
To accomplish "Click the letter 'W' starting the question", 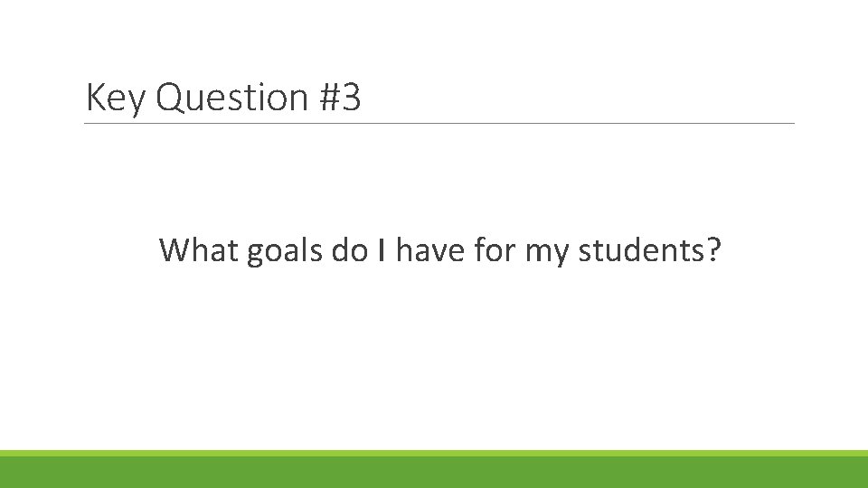I will (x=173, y=250).
